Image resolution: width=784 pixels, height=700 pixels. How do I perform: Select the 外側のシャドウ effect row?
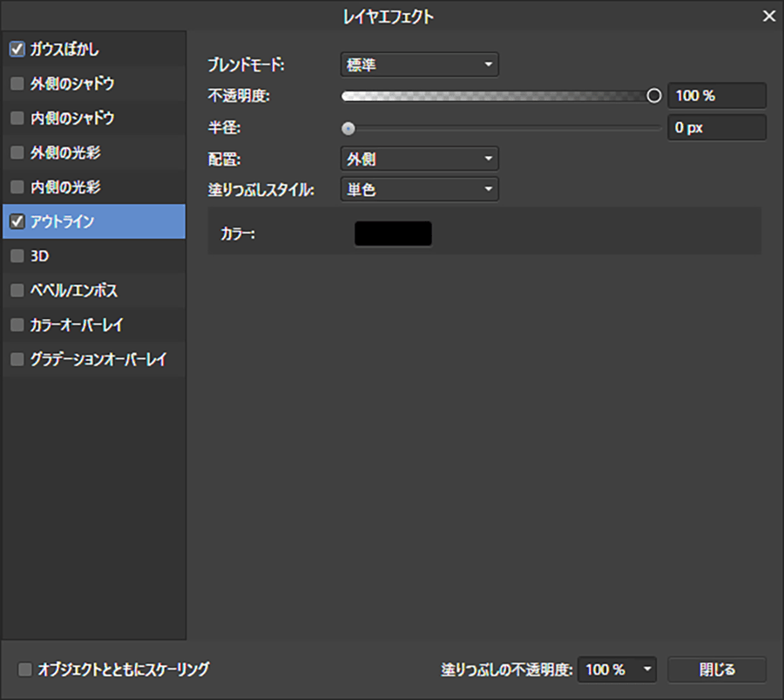pos(94,84)
